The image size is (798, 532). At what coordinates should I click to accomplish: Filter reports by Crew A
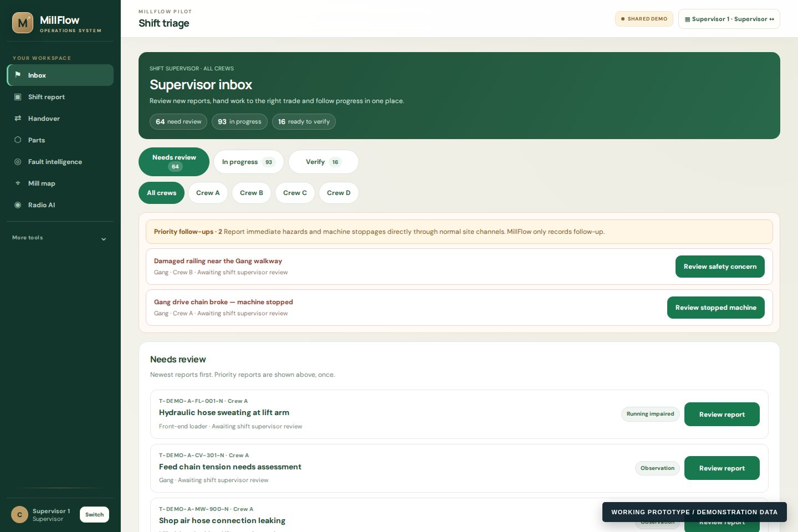pyautogui.click(x=208, y=193)
